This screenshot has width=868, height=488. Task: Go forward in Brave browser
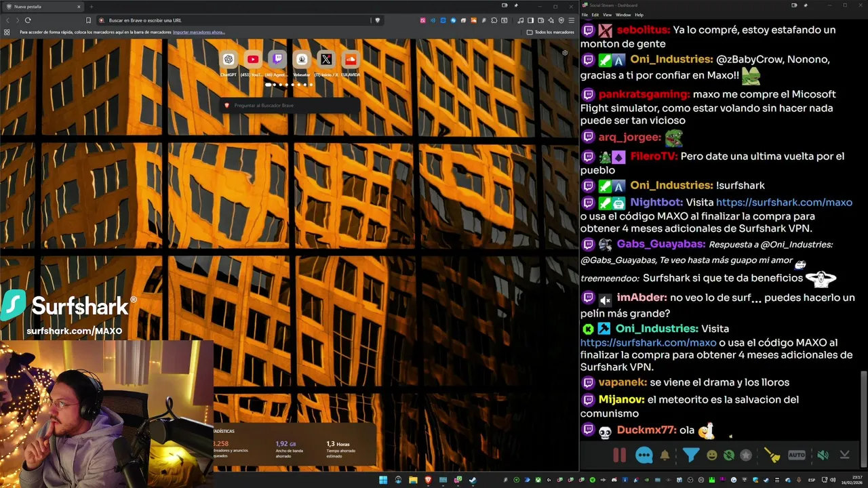(17, 20)
